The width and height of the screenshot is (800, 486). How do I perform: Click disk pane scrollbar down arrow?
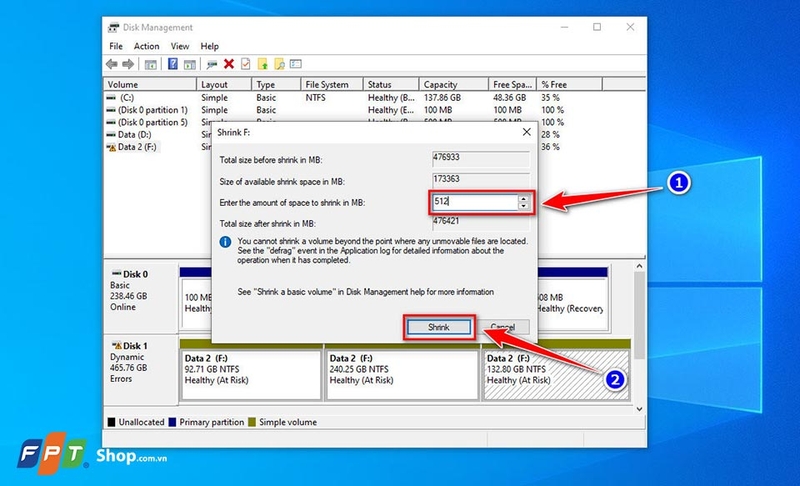pos(639,409)
